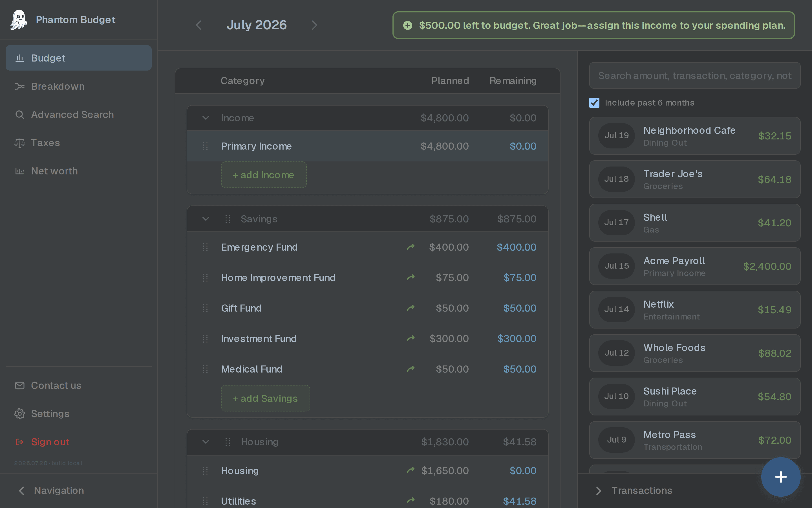
Task: Click drag handle for Housing item row
Action: 205,471
